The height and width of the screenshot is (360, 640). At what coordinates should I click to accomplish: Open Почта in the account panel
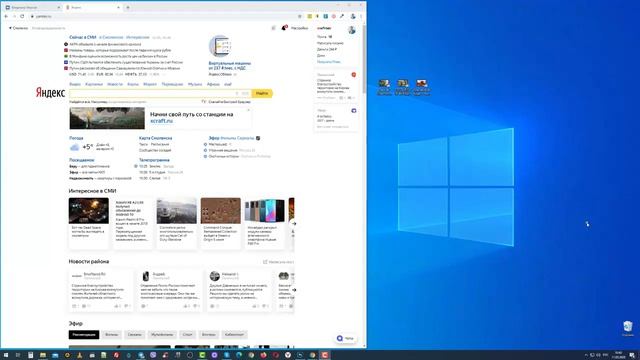[322, 37]
